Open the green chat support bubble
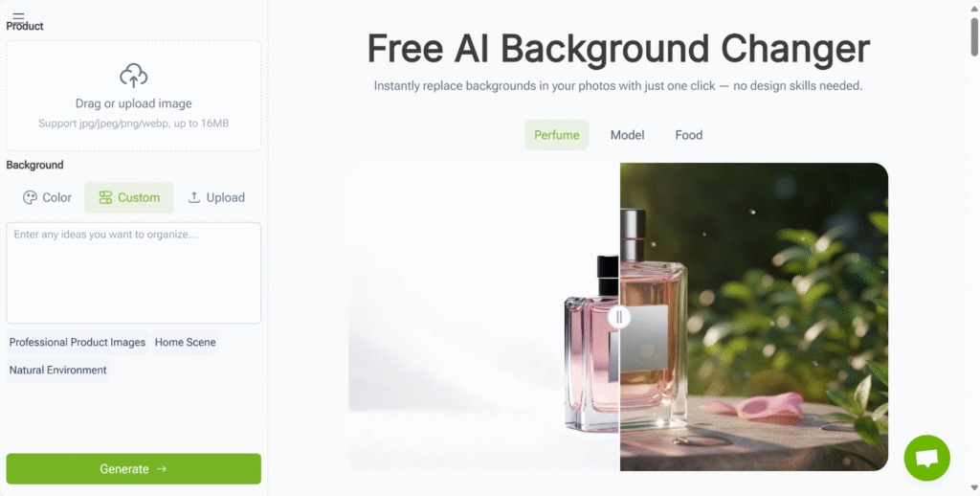Image resolution: width=980 pixels, height=496 pixels. pyautogui.click(x=926, y=458)
